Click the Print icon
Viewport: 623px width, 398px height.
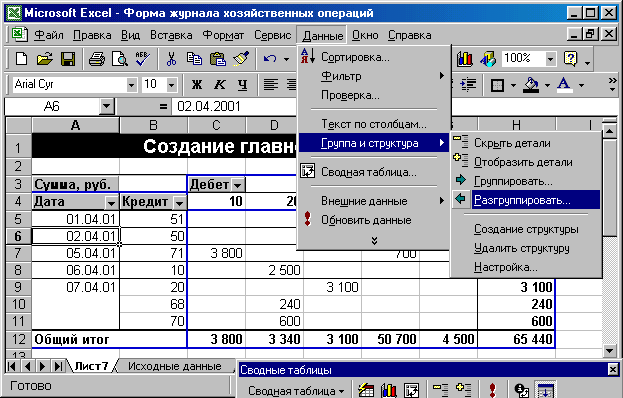click(x=97, y=59)
